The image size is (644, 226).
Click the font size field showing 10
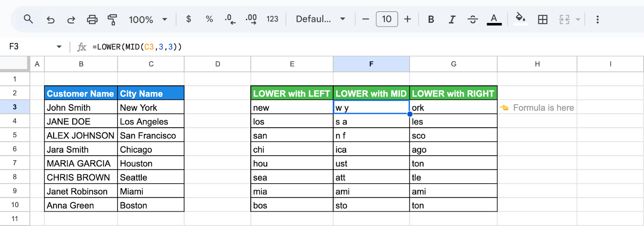[387, 19]
